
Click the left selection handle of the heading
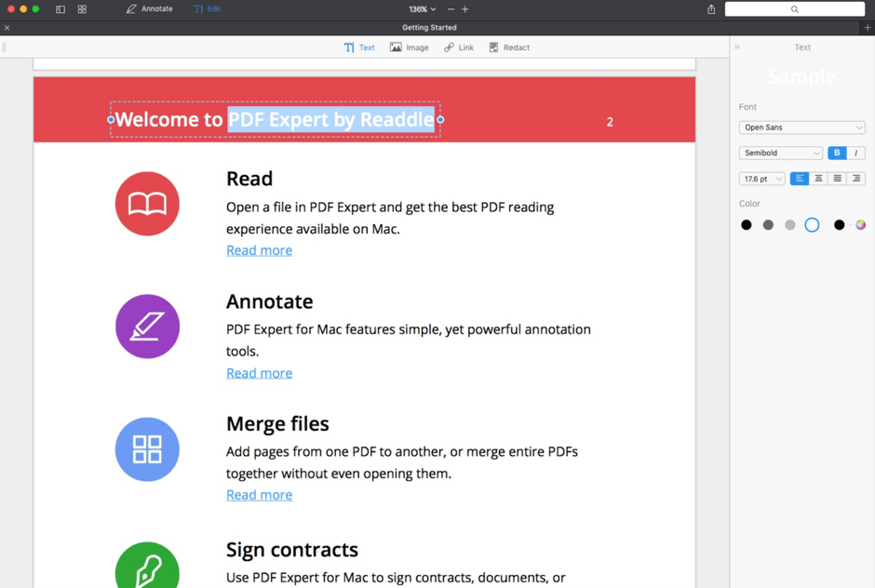(111, 119)
